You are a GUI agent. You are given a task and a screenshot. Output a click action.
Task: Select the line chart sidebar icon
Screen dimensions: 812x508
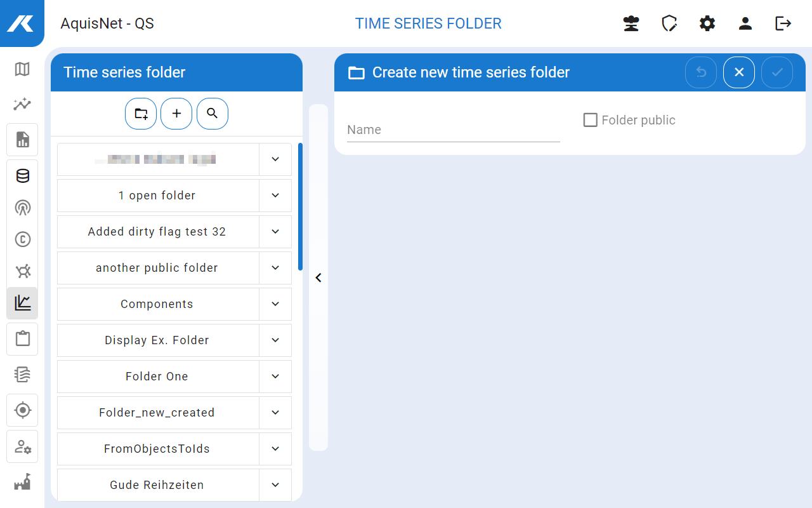coord(22,303)
